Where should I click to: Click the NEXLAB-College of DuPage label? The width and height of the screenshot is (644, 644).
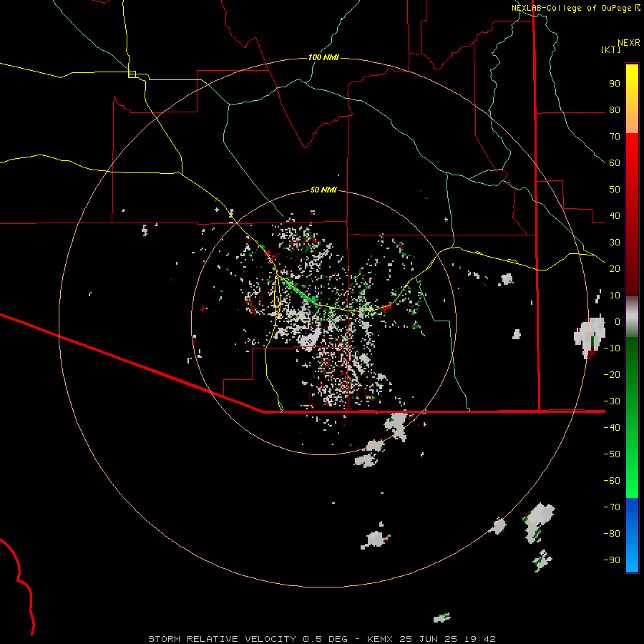tap(571, 8)
